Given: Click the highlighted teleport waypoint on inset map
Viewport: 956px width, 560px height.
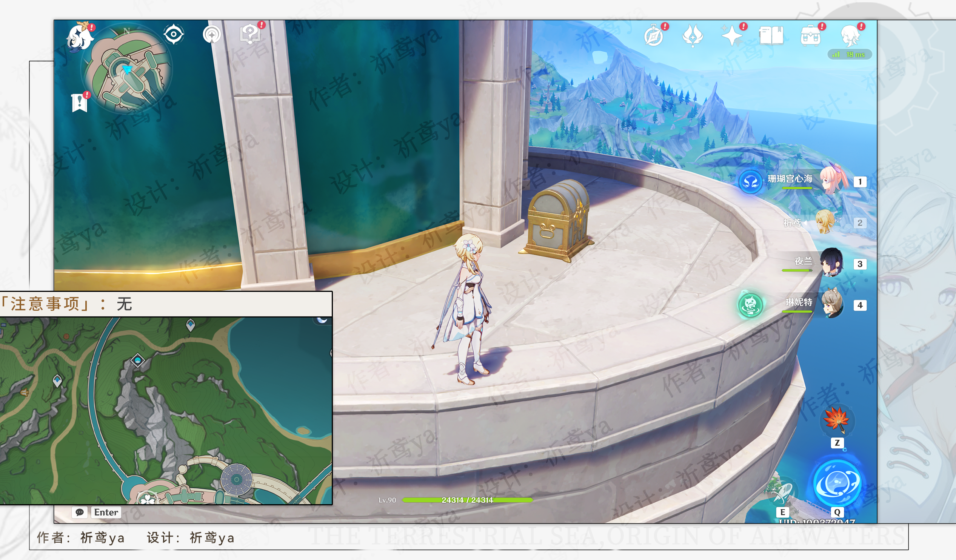Looking at the screenshot, I should (138, 360).
